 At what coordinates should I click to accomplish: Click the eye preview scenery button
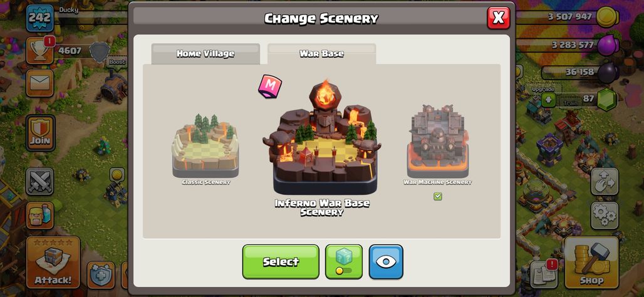(x=386, y=262)
